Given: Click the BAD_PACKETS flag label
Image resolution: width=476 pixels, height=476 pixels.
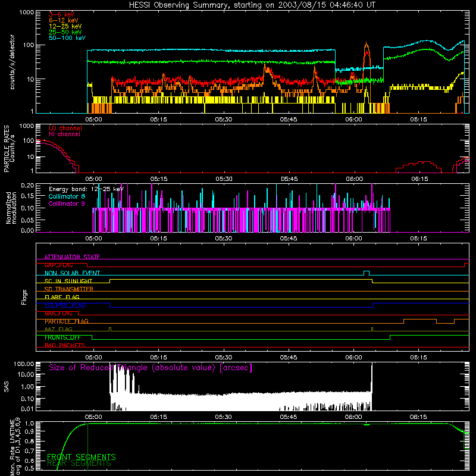Looking at the screenshot, I should [x=65, y=346].
